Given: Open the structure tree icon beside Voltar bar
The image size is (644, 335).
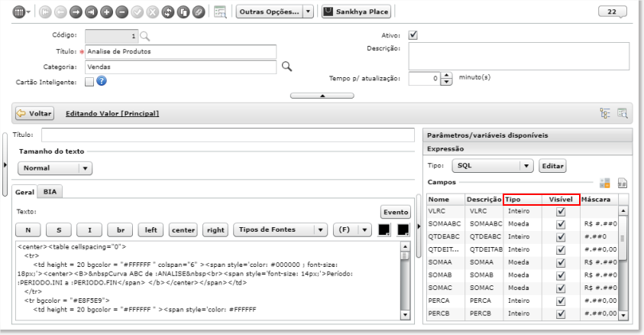Looking at the screenshot, I should [x=605, y=113].
